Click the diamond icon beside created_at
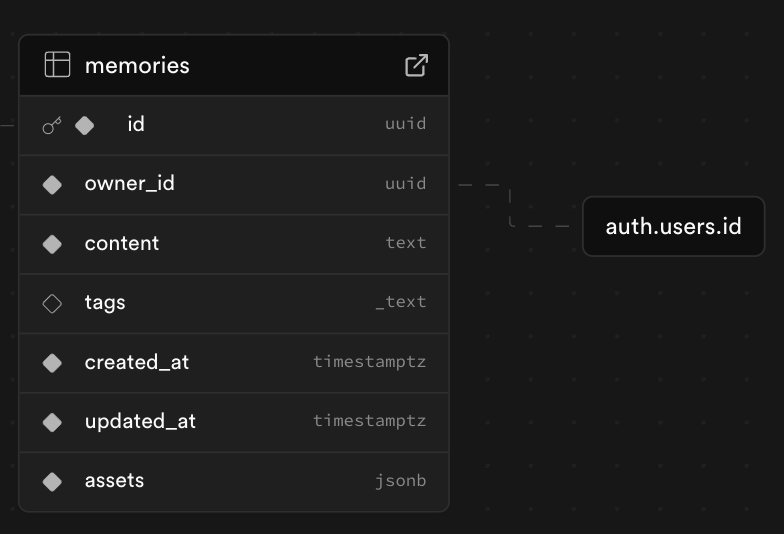784x534 pixels. click(52, 362)
